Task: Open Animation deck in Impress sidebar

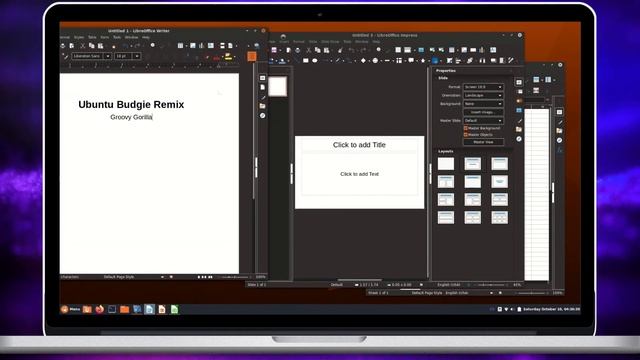Action: [x=519, y=101]
